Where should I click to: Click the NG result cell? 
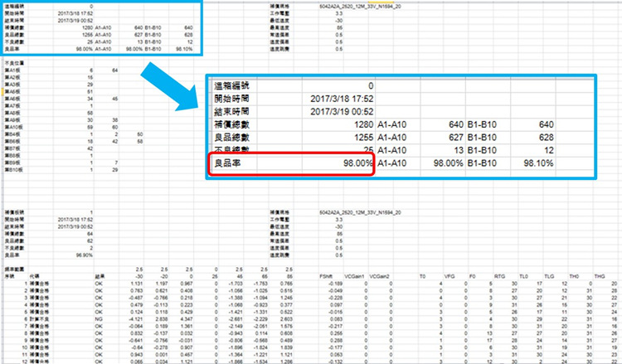(98, 318)
